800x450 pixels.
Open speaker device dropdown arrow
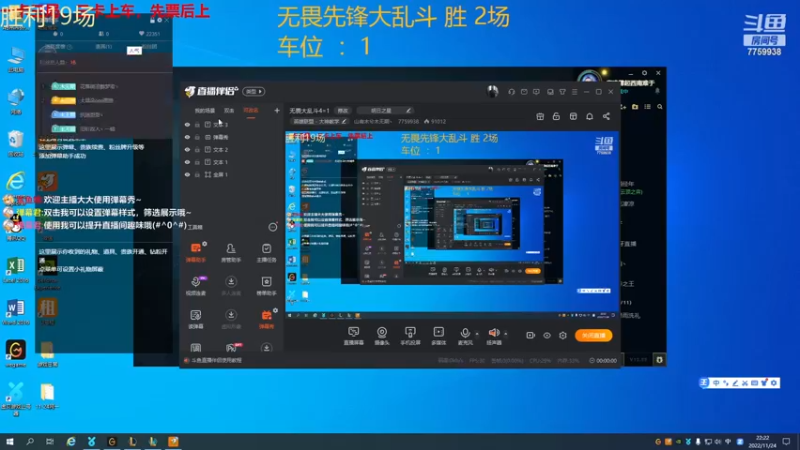pyautogui.click(x=506, y=334)
